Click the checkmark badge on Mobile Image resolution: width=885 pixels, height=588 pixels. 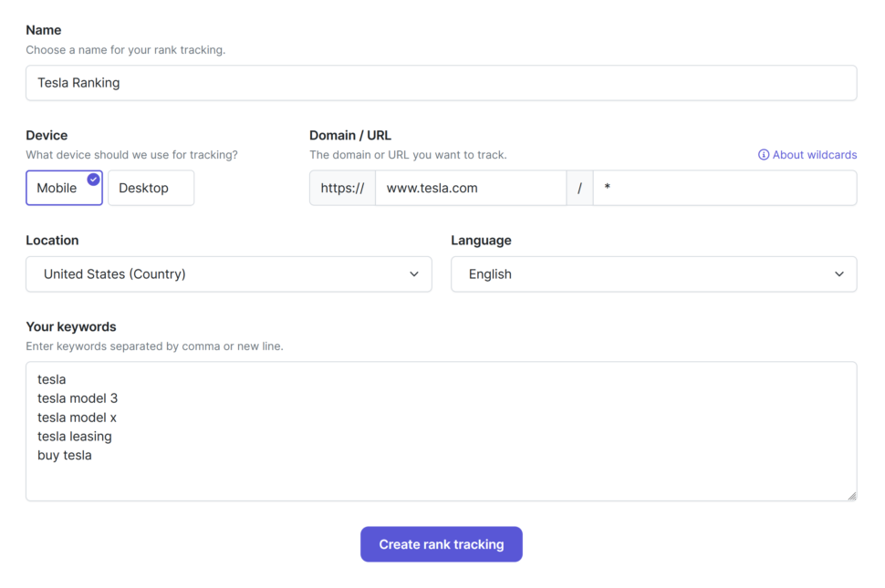pos(94,180)
